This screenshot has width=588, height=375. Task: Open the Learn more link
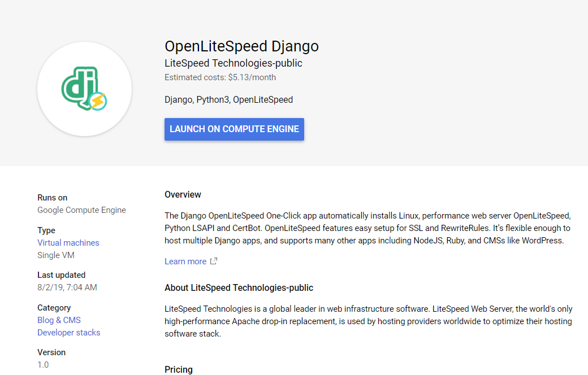coord(185,261)
